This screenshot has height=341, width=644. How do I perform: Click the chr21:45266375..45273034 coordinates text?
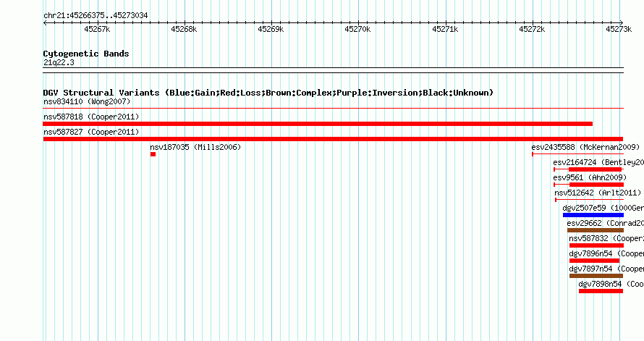[96, 15]
